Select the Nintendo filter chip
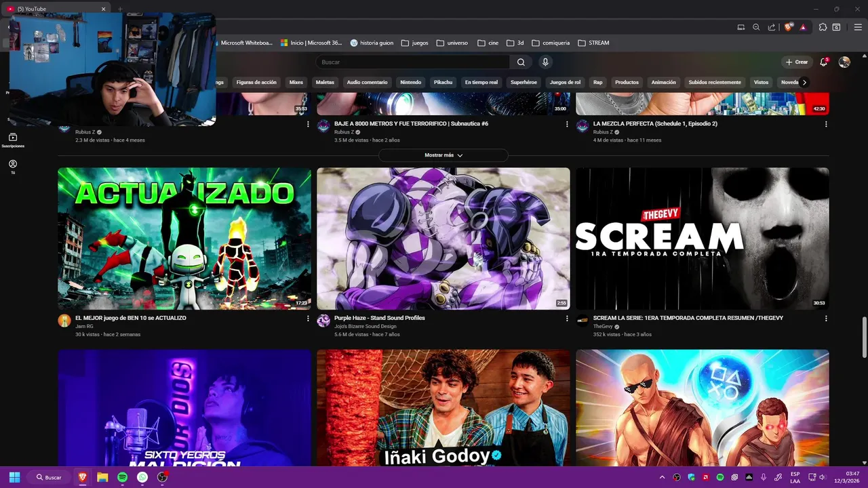 tap(410, 82)
